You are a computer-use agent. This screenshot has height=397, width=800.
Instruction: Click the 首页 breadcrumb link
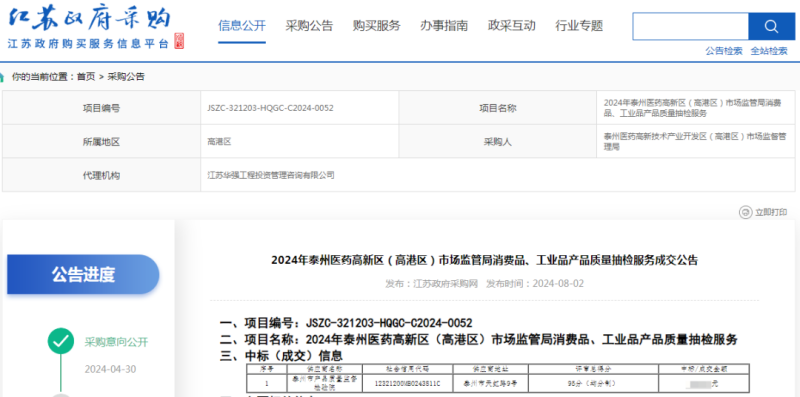[86, 77]
